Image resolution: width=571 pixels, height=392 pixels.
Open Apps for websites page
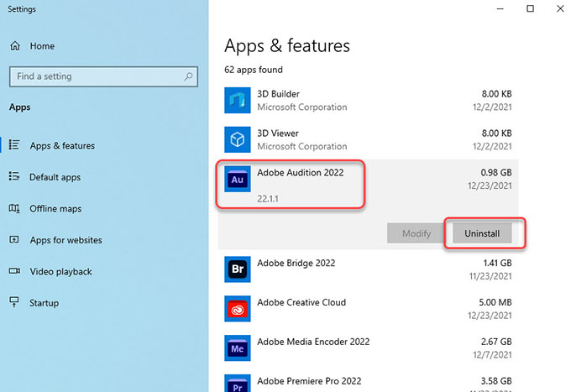65,240
